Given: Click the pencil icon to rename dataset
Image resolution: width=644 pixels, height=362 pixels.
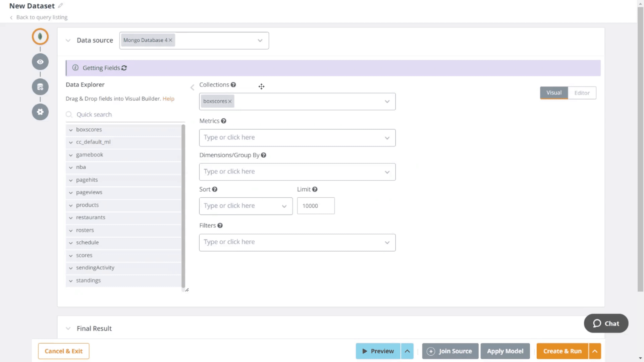Looking at the screenshot, I should click(x=60, y=6).
